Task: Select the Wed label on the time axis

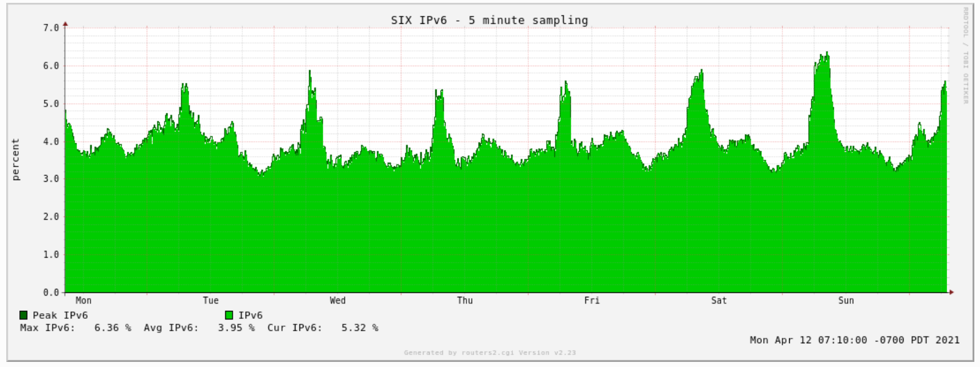Action: pos(337,301)
